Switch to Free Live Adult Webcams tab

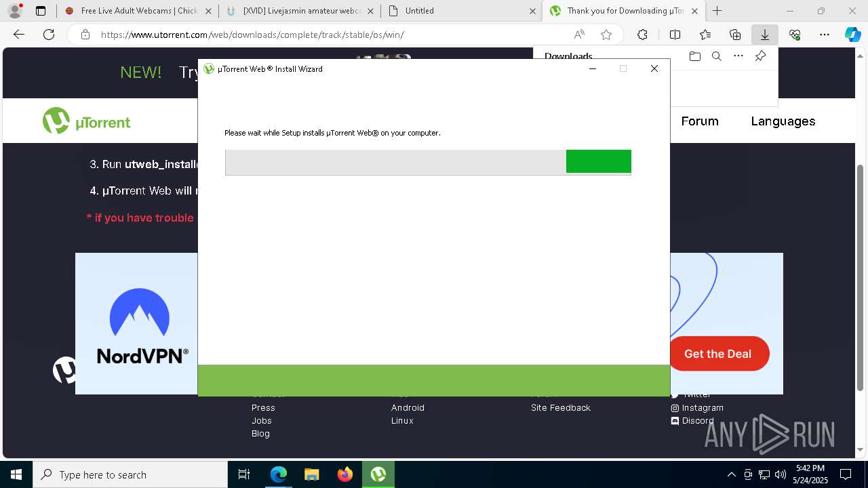click(138, 11)
